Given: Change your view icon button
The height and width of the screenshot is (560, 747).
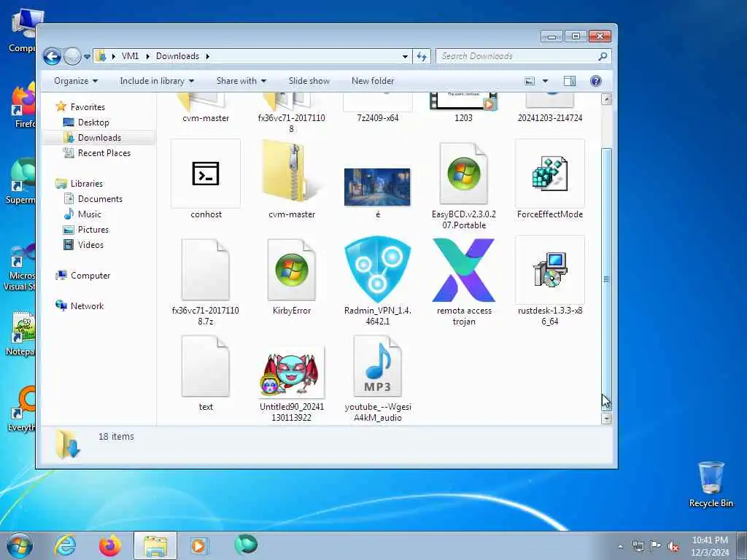Looking at the screenshot, I should click(530, 81).
